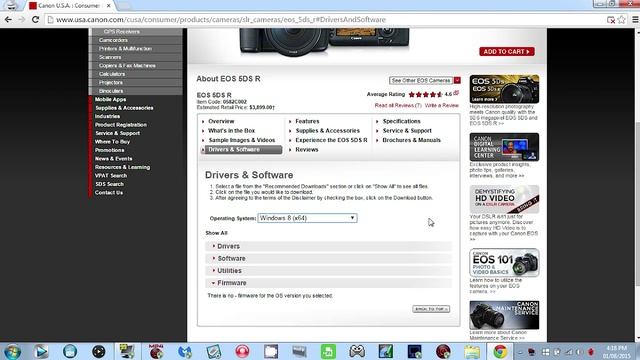Viewport: 640px width, 360px height.
Task: Open Sample Images & Videos tab
Action: [242, 140]
